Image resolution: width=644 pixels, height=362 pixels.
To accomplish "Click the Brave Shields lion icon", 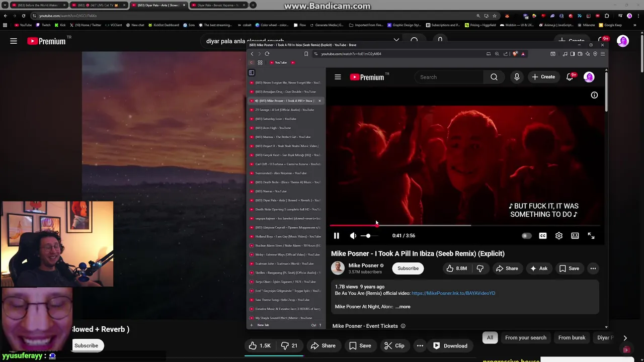I will click(515, 54).
